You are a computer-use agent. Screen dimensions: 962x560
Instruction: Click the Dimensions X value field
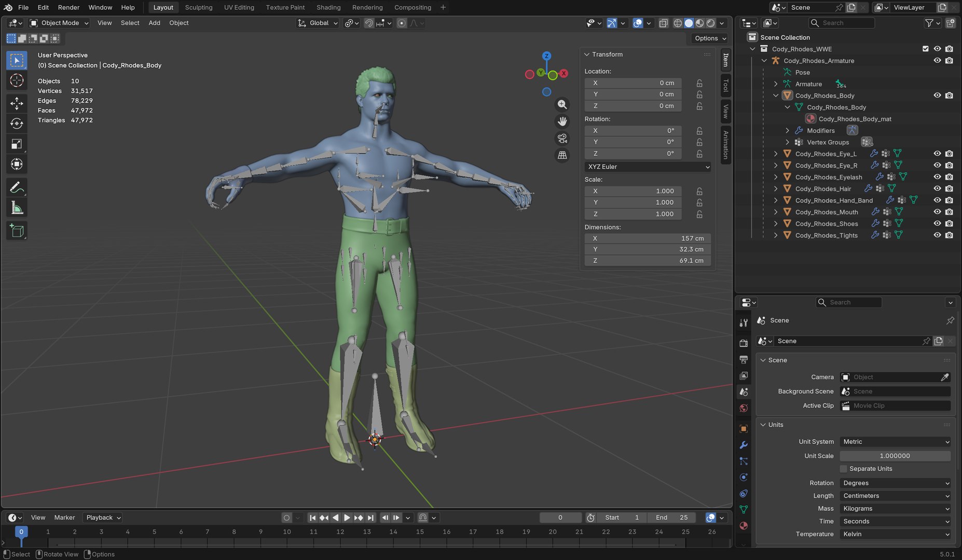pos(648,239)
